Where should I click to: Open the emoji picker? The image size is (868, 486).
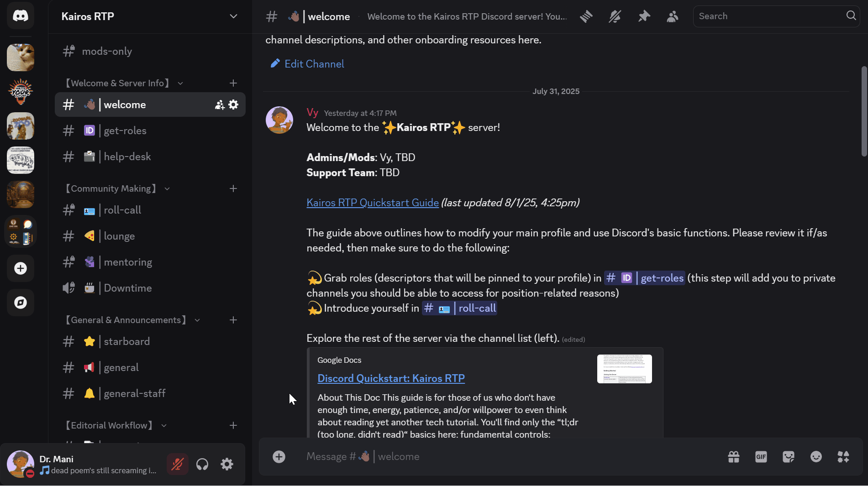[x=816, y=457]
